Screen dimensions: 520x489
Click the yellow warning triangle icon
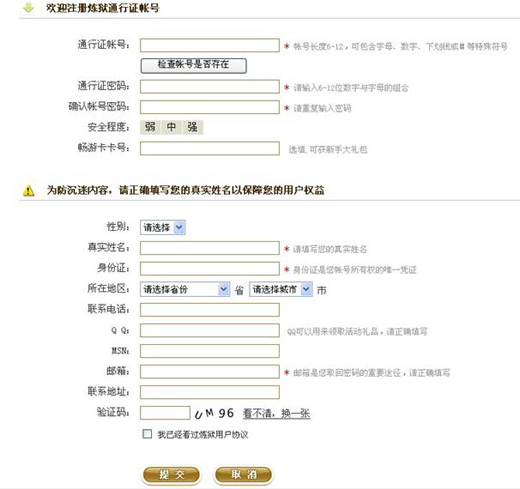coord(28,190)
